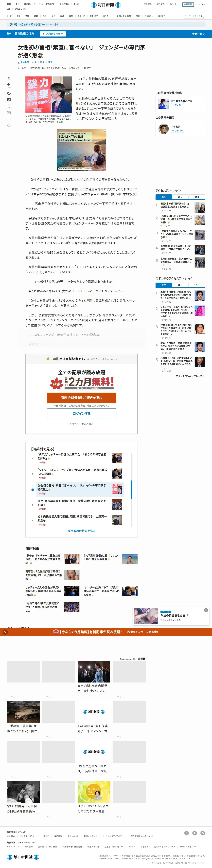Click ログイン in the header
Viewport: 212px width, 868px height.
coord(201,4)
